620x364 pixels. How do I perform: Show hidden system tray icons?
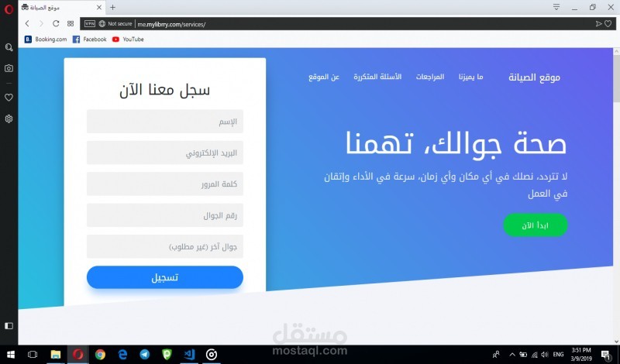[x=512, y=355]
